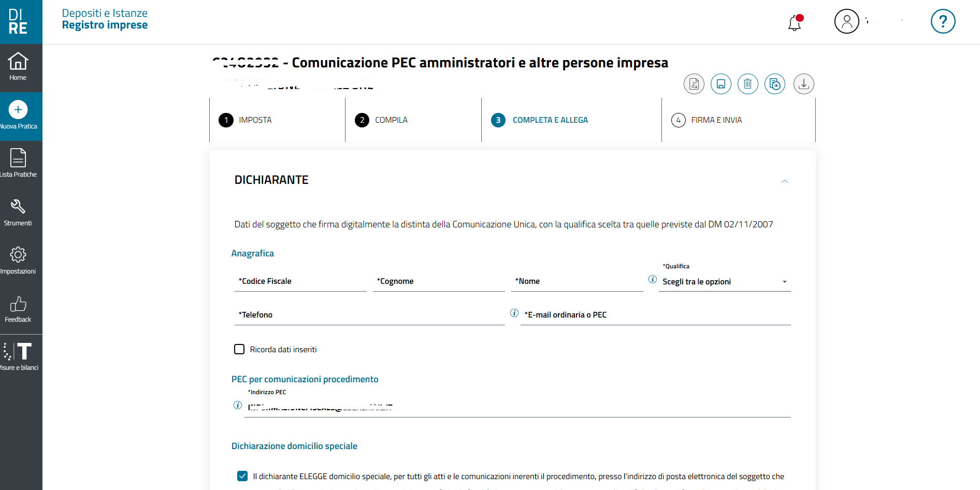Screen dimensions: 980x490
Task: Click the save (floppy disk) icon
Action: [x=720, y=84]
